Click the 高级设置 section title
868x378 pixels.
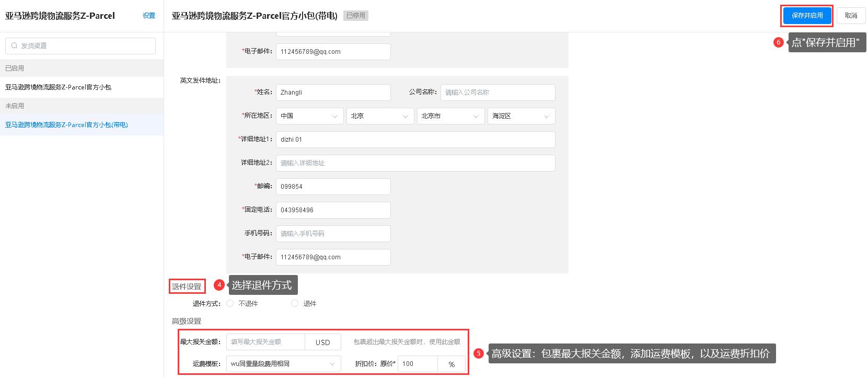(187, 321)
